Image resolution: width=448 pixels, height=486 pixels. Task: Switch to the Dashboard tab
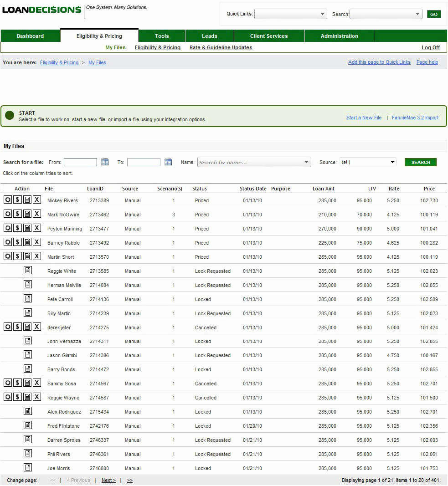pyautogui.click(x=30, y=36)
